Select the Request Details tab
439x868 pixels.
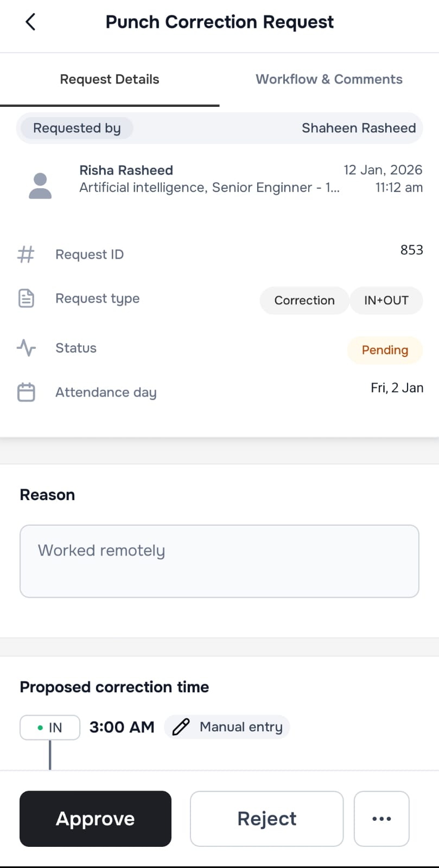coord(110,79)
